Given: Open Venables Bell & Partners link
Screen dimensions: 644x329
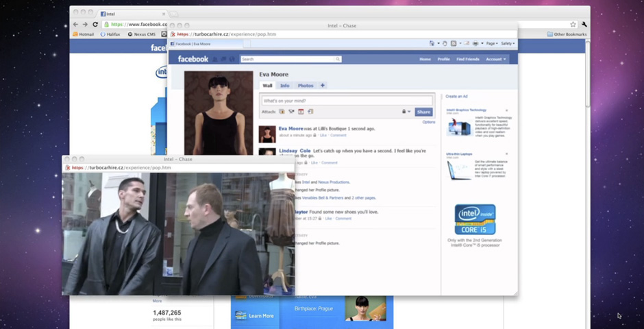Looking at the screenshot, I should pyautogui.click(x=323, y=197).
